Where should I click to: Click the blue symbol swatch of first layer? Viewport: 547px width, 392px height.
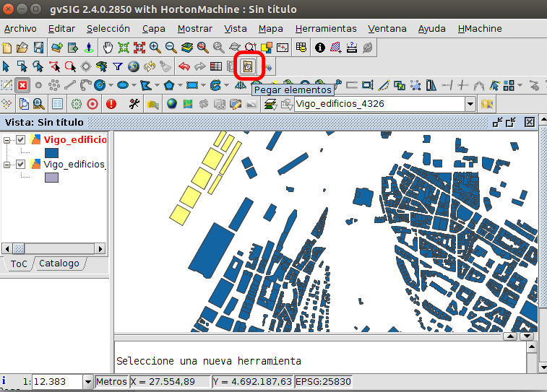(52, 153)
